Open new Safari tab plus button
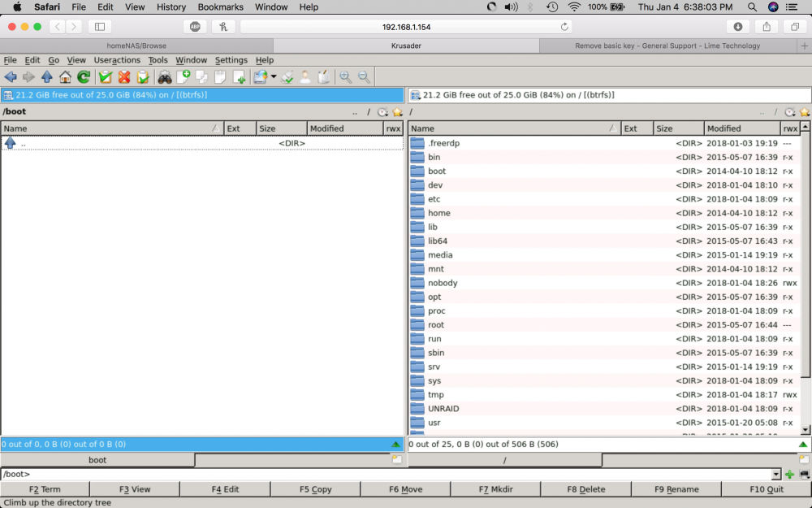812x508 pixels. click(x=804, y=46)
